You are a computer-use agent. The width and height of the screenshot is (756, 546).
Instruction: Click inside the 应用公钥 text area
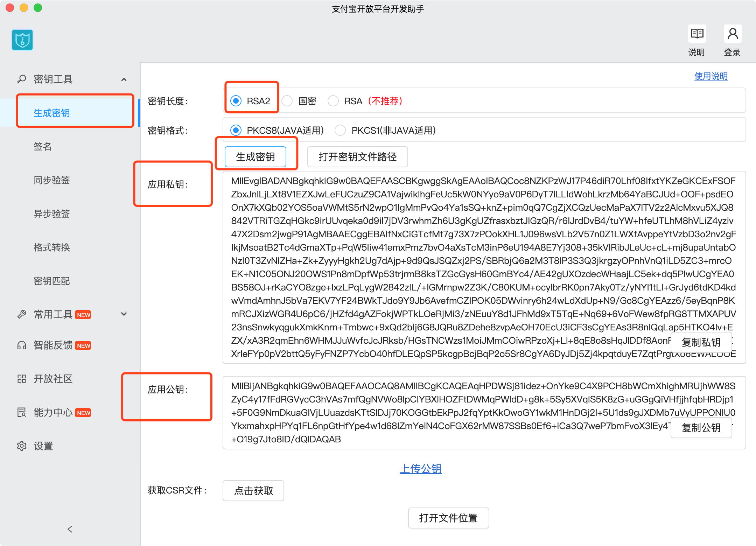tap(484, 413)
